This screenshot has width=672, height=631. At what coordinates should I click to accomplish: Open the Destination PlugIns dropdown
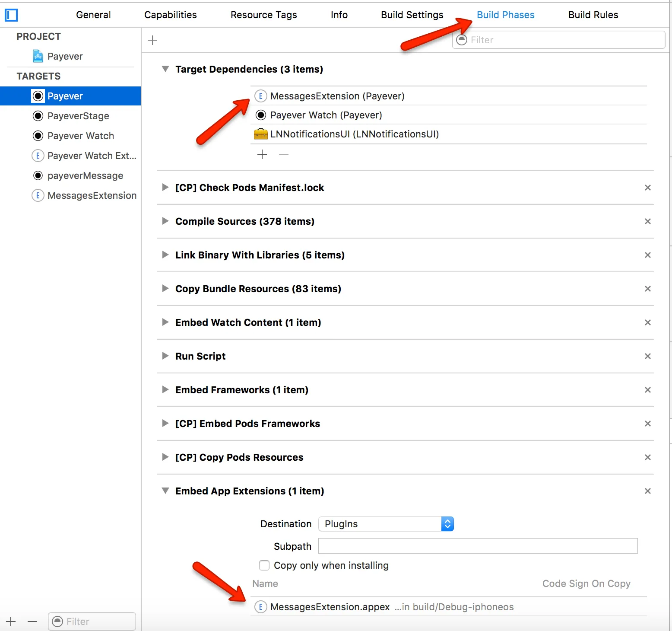(386, 524)
